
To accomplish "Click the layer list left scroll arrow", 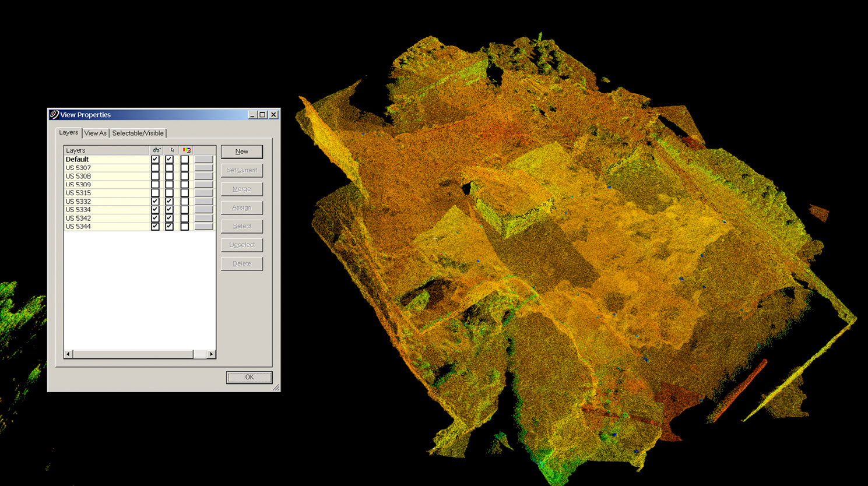I will point(68,354).
